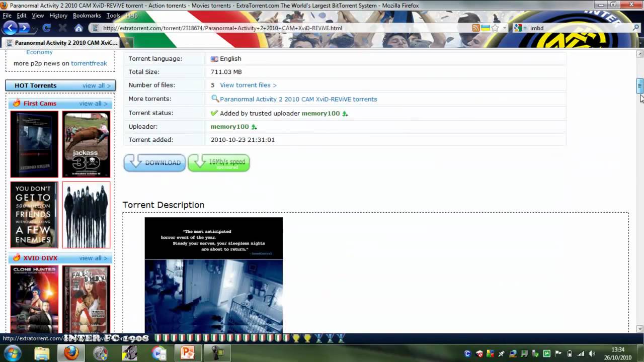Screen dimensions: 644x362
Task: Click the page's vertical scrollbar thumb
Action: (x=640, y=86)
